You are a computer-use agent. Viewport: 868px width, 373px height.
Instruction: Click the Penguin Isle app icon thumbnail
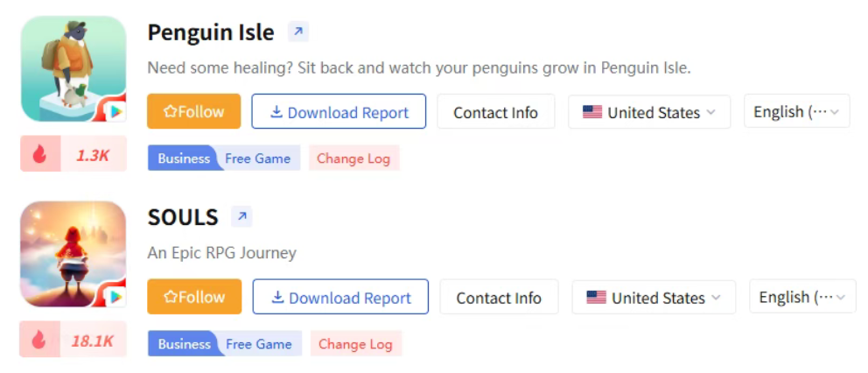[x=73, y=68]
